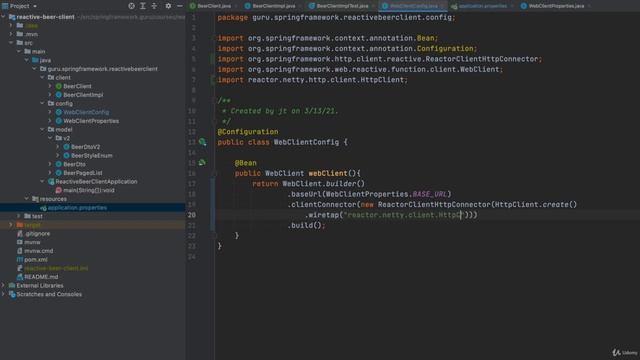Collapse the resources folder
The image size is (640, 360).
tap(27, 199)
